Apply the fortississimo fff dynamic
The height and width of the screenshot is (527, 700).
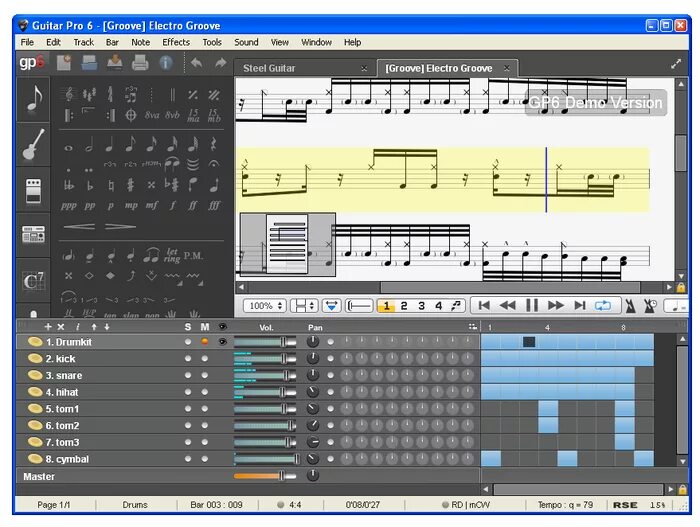(214, 205)
